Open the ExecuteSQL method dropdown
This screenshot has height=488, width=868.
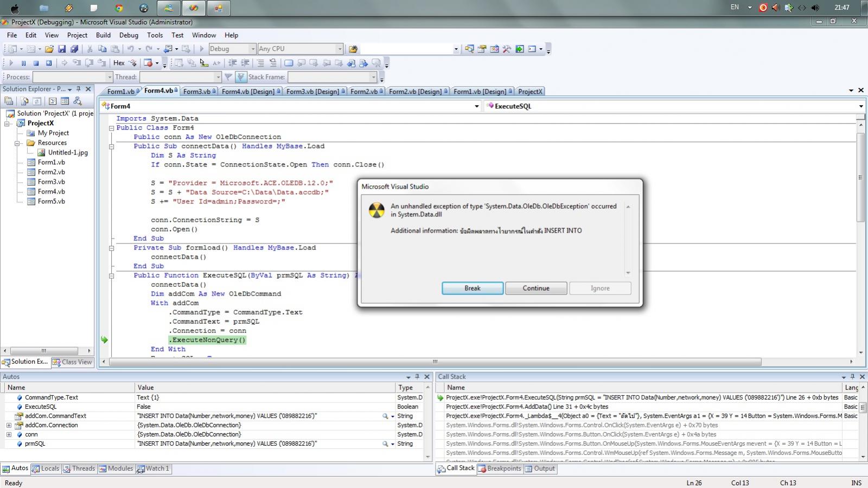tap(860, 106)
